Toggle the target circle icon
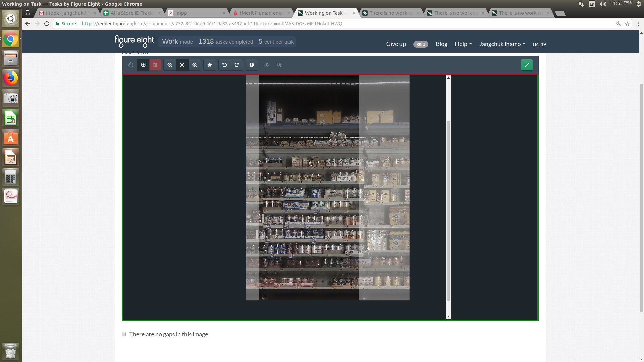This screenshot has width=644, height=362. click(279, 65)
